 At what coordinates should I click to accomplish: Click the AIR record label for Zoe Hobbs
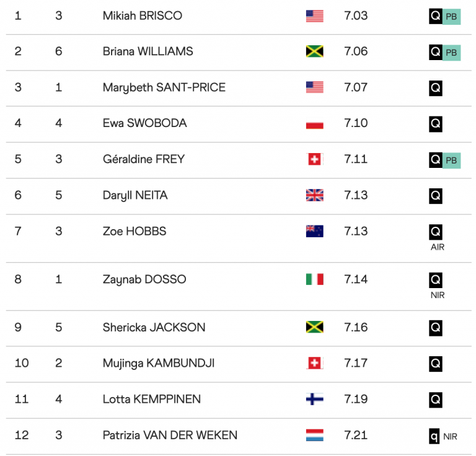(437, 247)
